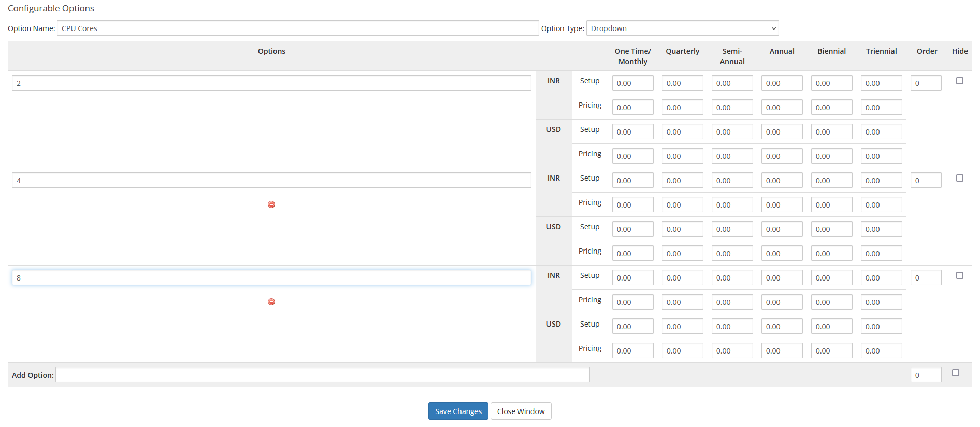The width and height of the screenshot is (980, 427).
Task: Click the INR label of option 8
Action: 554,275
